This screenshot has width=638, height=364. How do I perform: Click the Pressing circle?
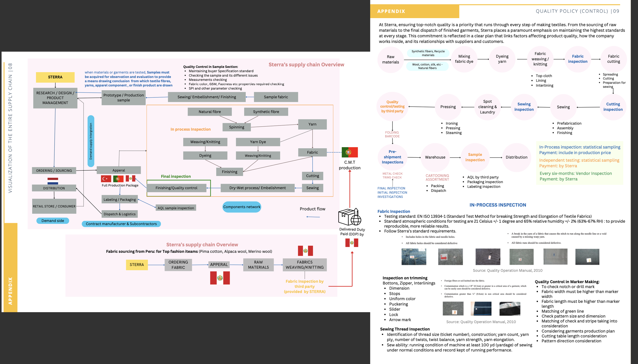(448, 107)
